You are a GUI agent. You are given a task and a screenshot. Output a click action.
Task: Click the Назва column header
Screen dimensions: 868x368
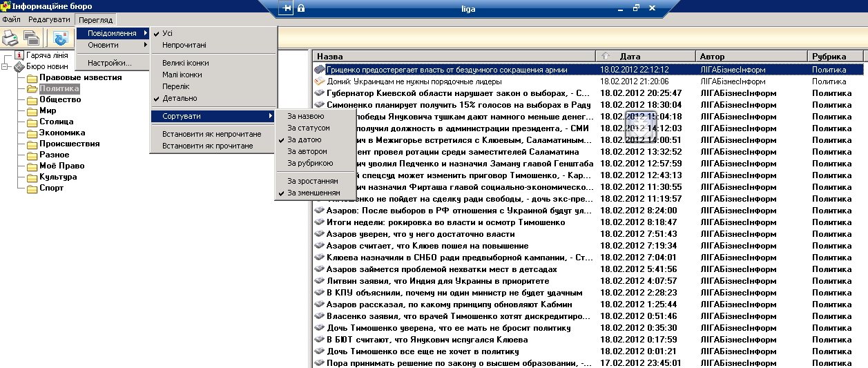454,56
